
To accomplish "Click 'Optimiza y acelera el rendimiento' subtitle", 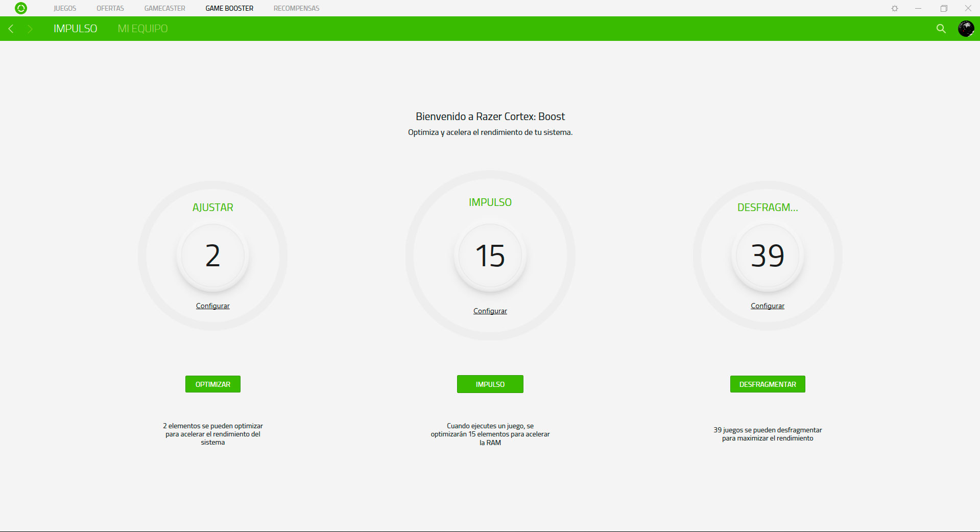I will point(490,132).
